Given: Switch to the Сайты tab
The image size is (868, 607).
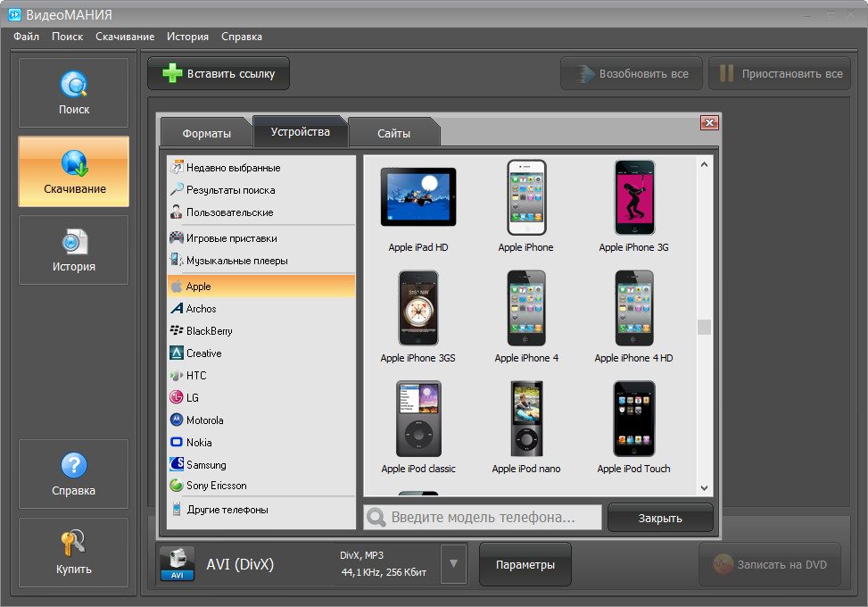Looking at the screenshot, I should 393,133.
